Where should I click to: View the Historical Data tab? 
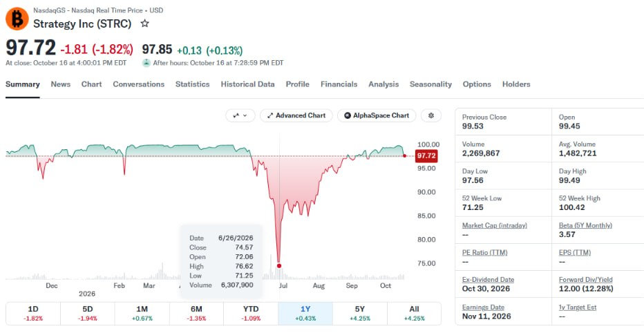[x=247, y=84]
